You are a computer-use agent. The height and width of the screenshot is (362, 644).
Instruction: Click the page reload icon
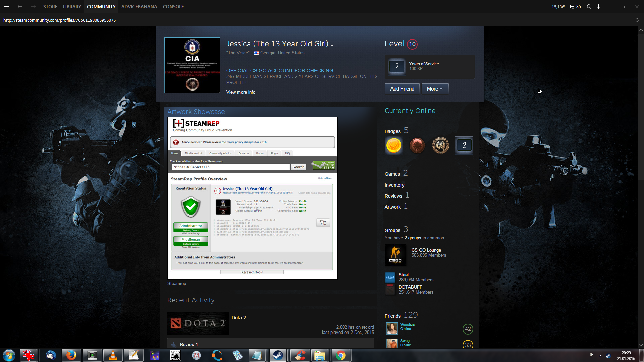(637, 20)
